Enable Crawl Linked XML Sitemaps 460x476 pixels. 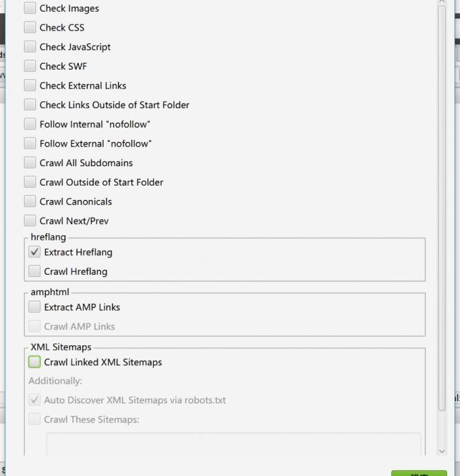tap(35, 362)
